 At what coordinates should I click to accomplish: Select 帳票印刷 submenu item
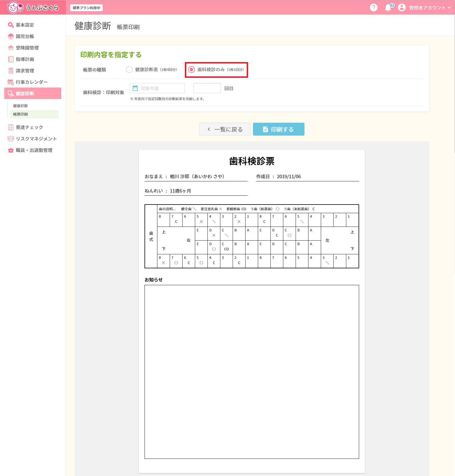pyautogui.click(x=34, y=114)
